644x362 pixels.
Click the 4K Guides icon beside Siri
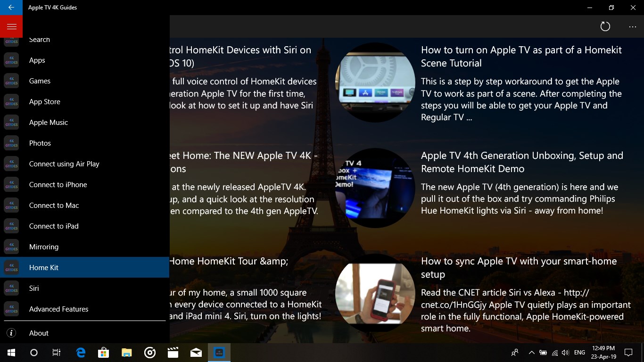(x=11, y=288)
